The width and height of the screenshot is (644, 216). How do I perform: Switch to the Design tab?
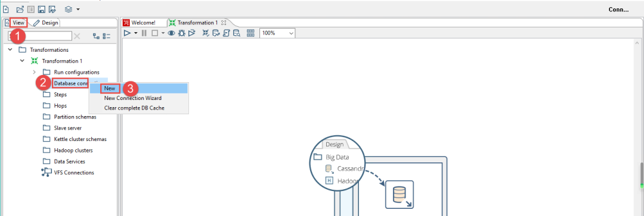(46, 23)
